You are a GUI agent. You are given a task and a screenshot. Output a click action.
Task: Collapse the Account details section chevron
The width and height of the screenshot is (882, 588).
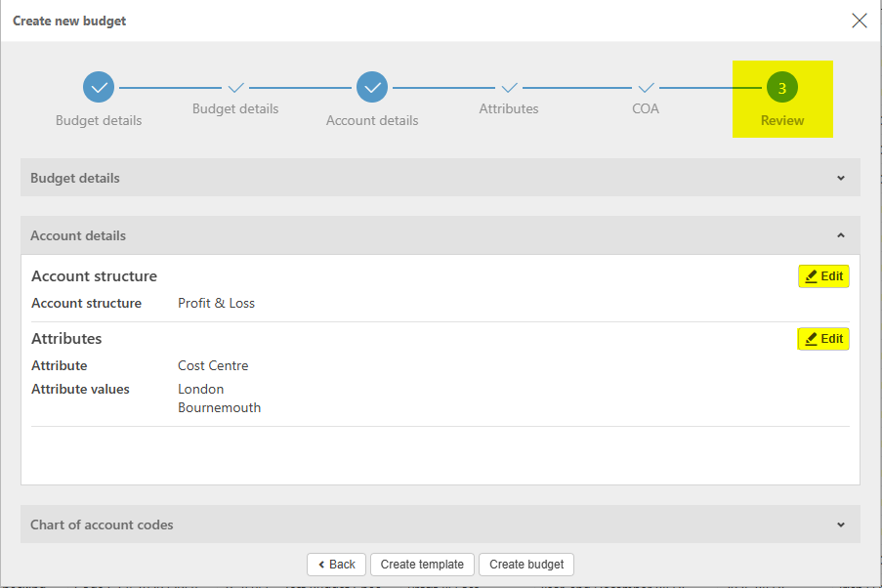point(841,235)
